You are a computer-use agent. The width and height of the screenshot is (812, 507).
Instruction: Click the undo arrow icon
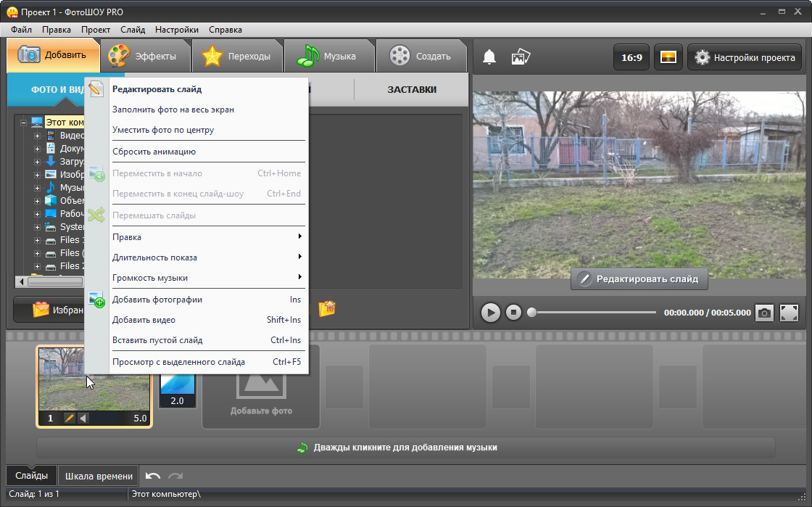click(153, 476)
